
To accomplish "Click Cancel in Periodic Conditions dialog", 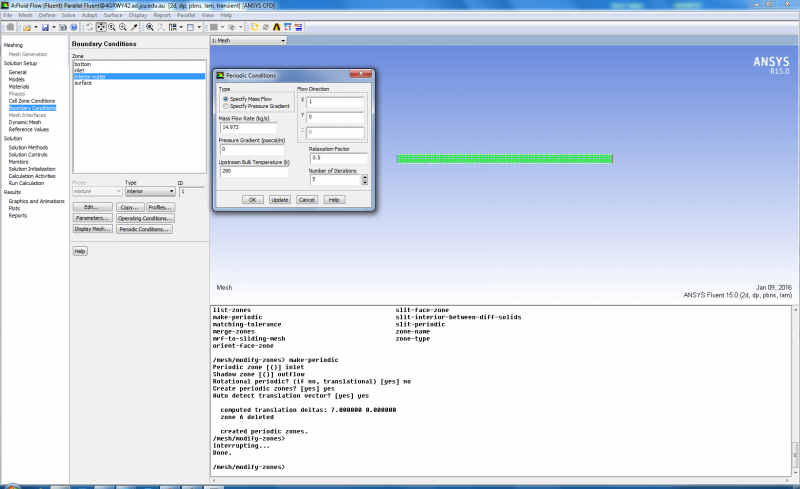I will click(307, 200).
